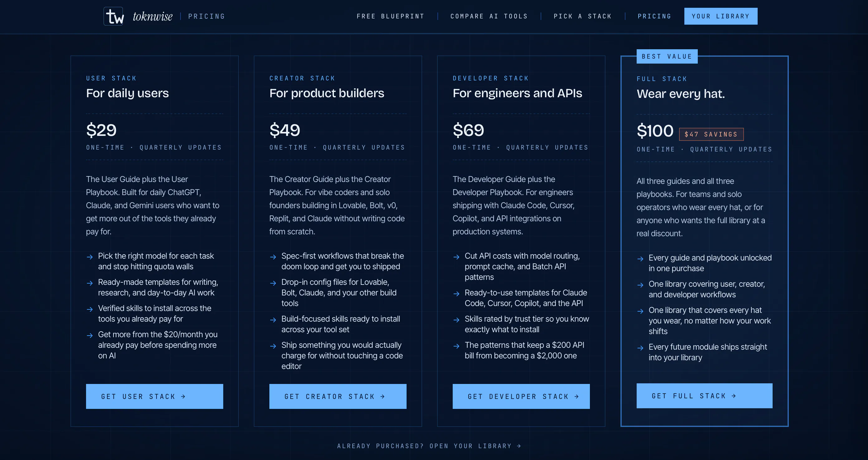
Task: Click arrow beside 'Ready-made templates for writing'
Action: (89, 283)
